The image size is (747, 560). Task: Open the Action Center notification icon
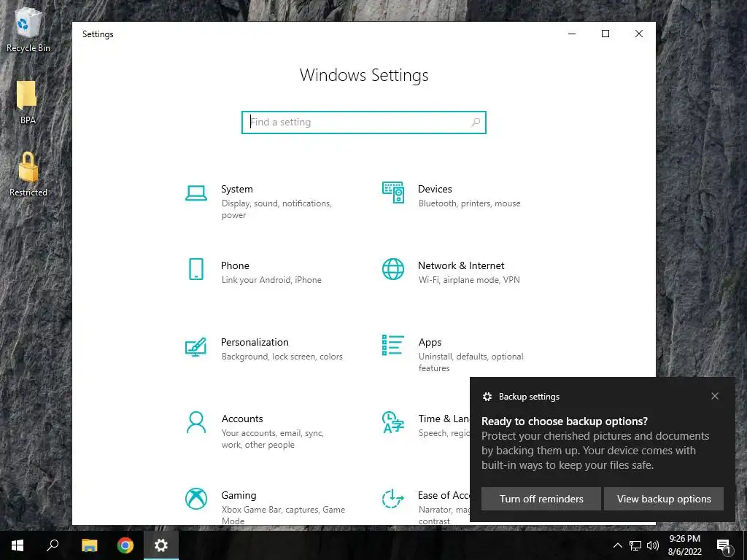(x=724, y=545)
